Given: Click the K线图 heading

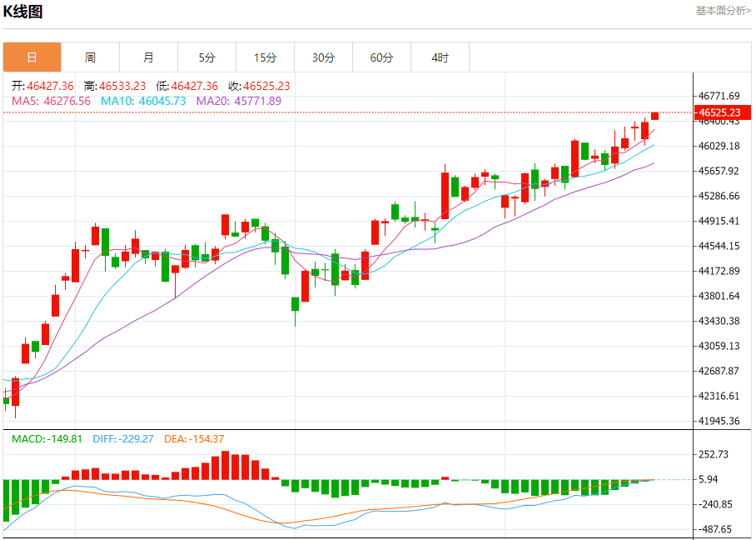Looking at the screenshot, I should (23, 12).
